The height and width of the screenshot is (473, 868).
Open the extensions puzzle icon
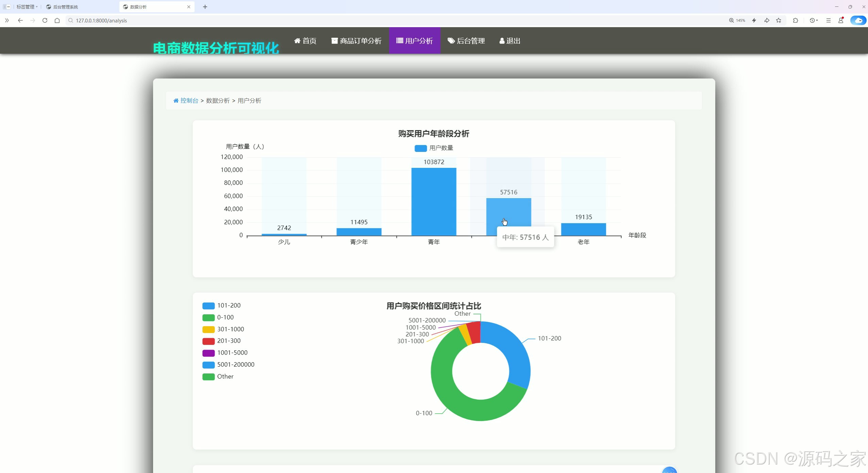(795, 20)
